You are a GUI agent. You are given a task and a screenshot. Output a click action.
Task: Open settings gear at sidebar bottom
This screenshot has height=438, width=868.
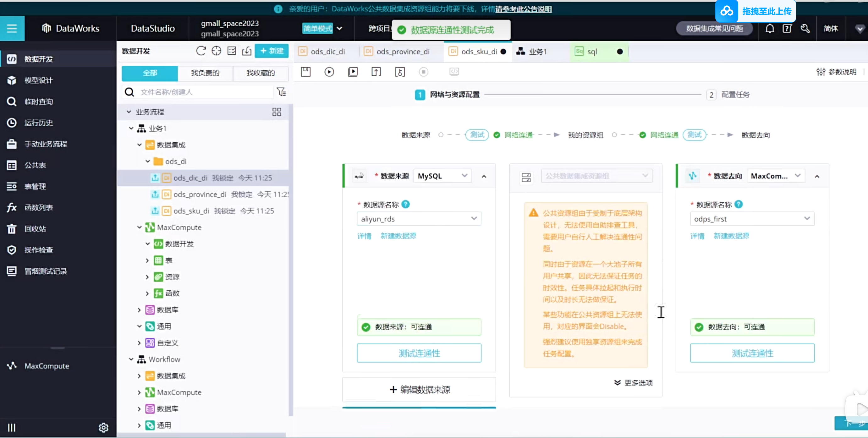103,427
